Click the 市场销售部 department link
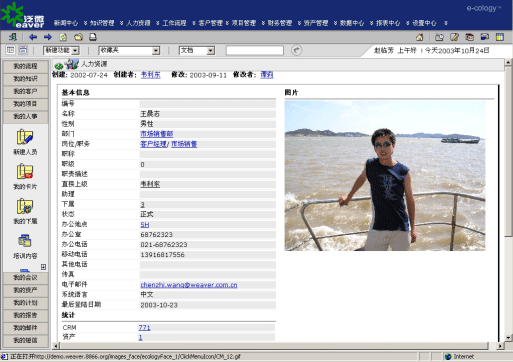The image size is (513, 362). [x=157, y=134]
